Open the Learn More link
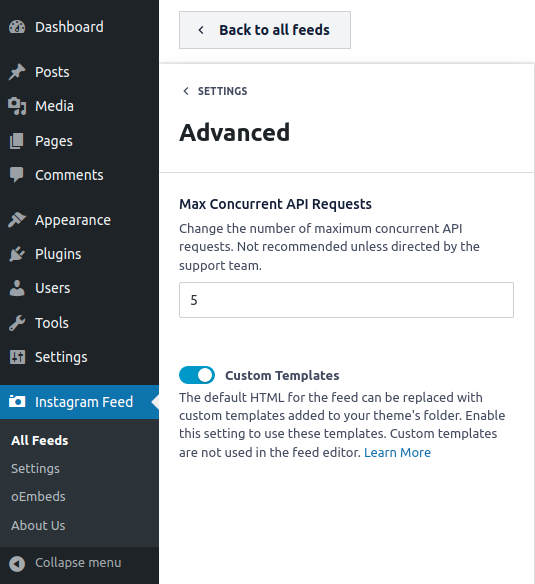This screenshot has height=584, width=535. [x=397, y=453]
